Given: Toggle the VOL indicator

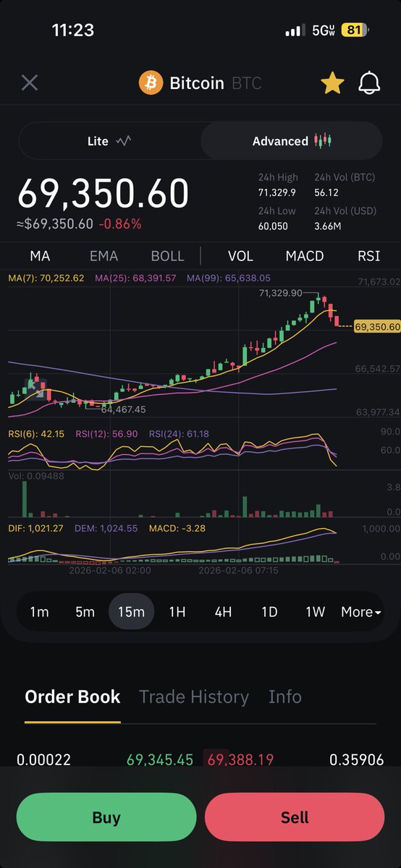Looking at the screenshot, I should click(x=240, y=256).
